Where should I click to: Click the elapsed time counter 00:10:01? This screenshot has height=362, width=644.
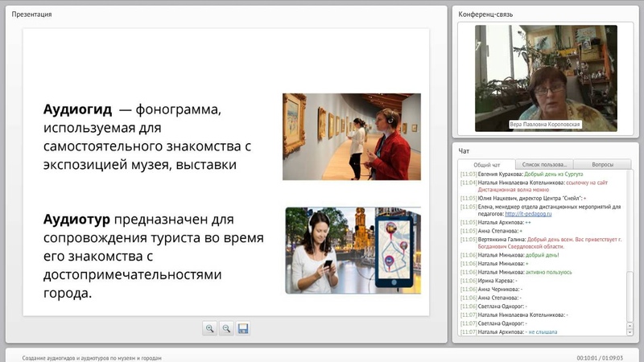pos(588,357)
